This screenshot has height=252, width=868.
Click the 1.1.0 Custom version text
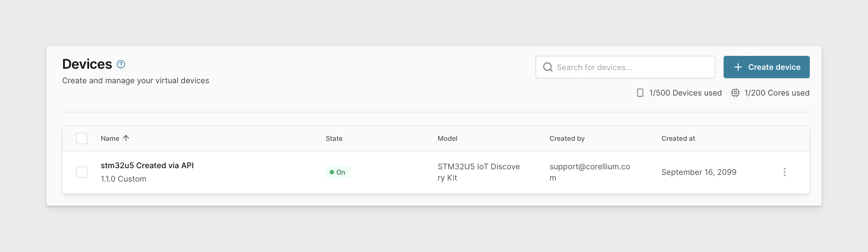tap(123, 179)
